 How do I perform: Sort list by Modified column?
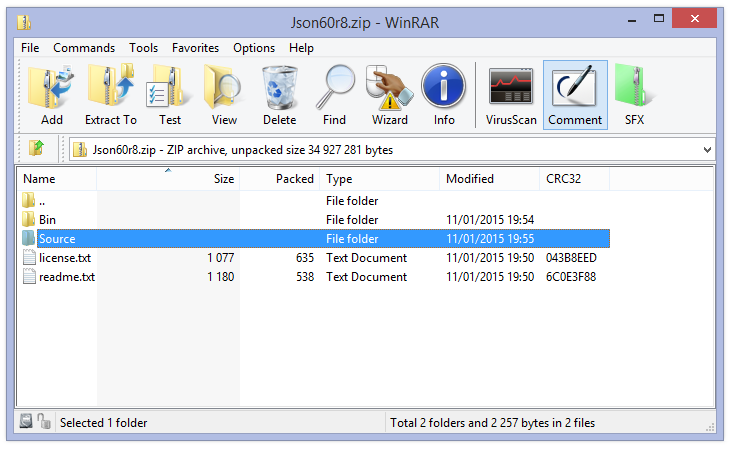[489, 179]
